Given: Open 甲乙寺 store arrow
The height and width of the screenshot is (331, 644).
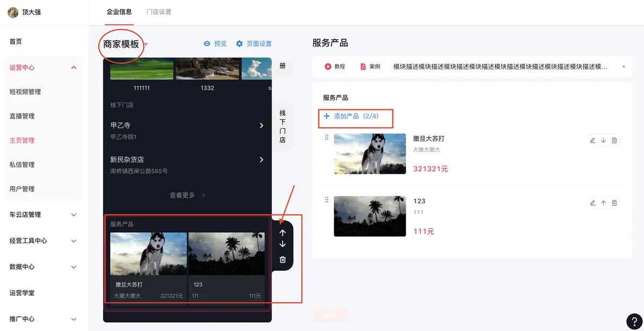Looking at the screenshot, I should click(x=261, y=126).
